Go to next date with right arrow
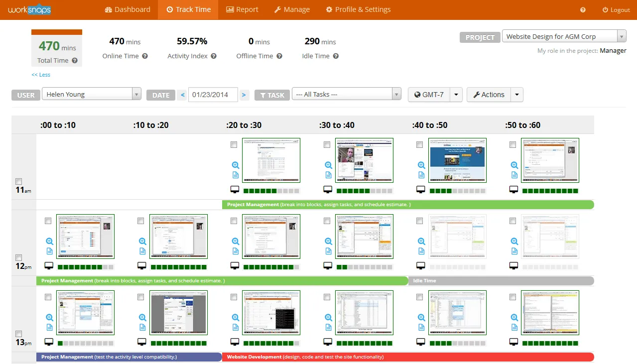This screenshot has height=364, width=637. pyautogui.click(x=244, y=95)
